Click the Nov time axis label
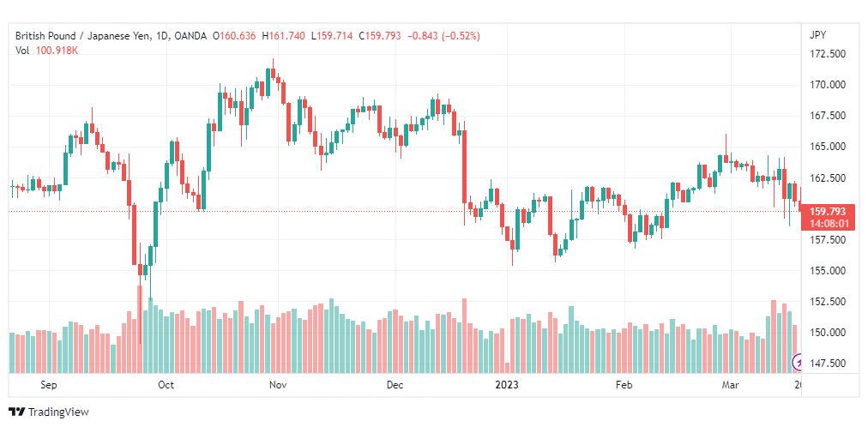This screenshot has height=427, width=868. [277, 385]
